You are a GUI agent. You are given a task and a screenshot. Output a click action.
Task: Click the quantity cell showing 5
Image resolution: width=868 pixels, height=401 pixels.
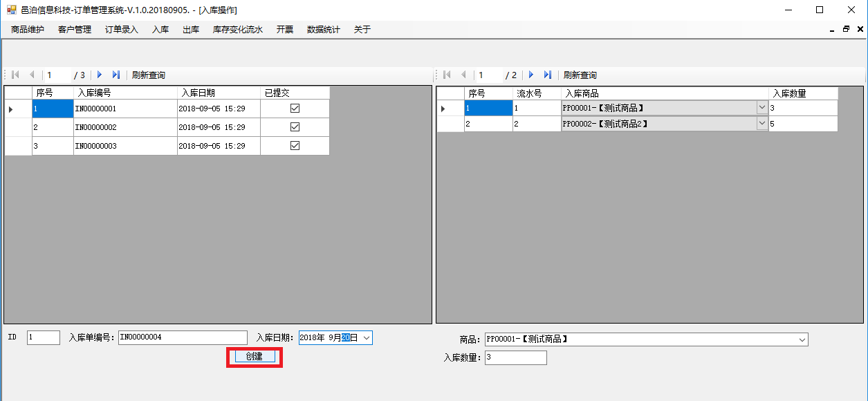coord(803,124)
